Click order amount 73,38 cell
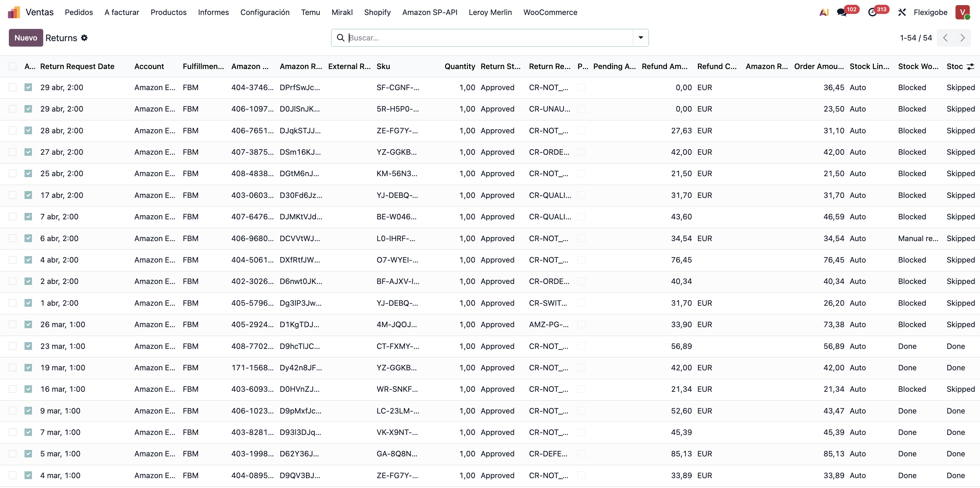The width and height of the screenshot is (980, 488). 834,324
